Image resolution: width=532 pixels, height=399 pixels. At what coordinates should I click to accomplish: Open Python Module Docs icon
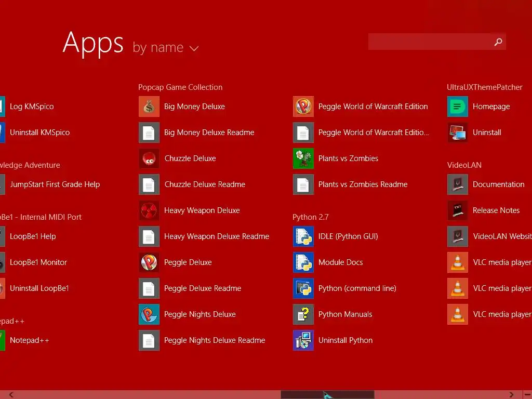(x=303, y=262)
